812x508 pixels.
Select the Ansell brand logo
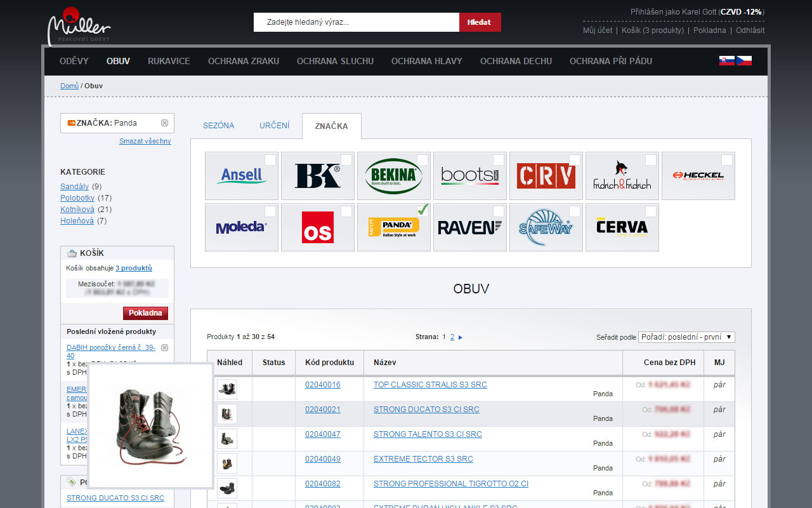tap(242, 176)
